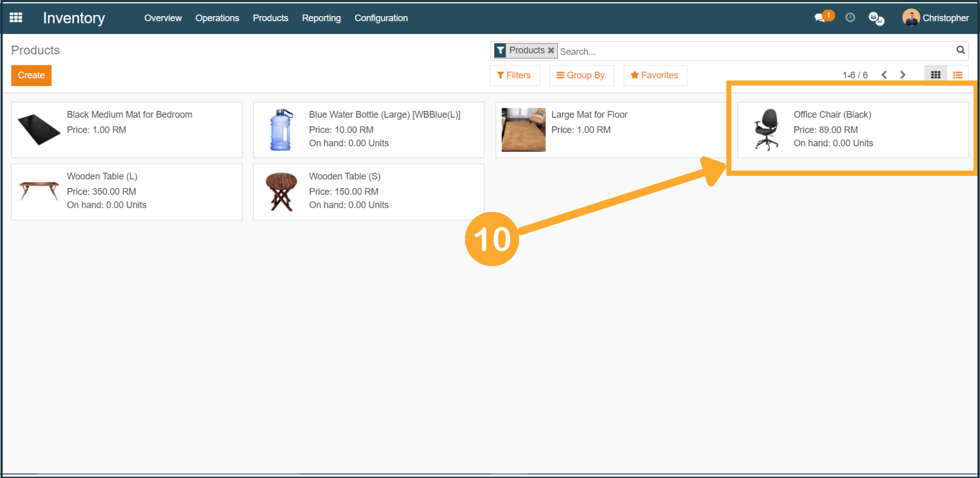
Task: Open the Reporting menu
Action: [x=321, y=18]
